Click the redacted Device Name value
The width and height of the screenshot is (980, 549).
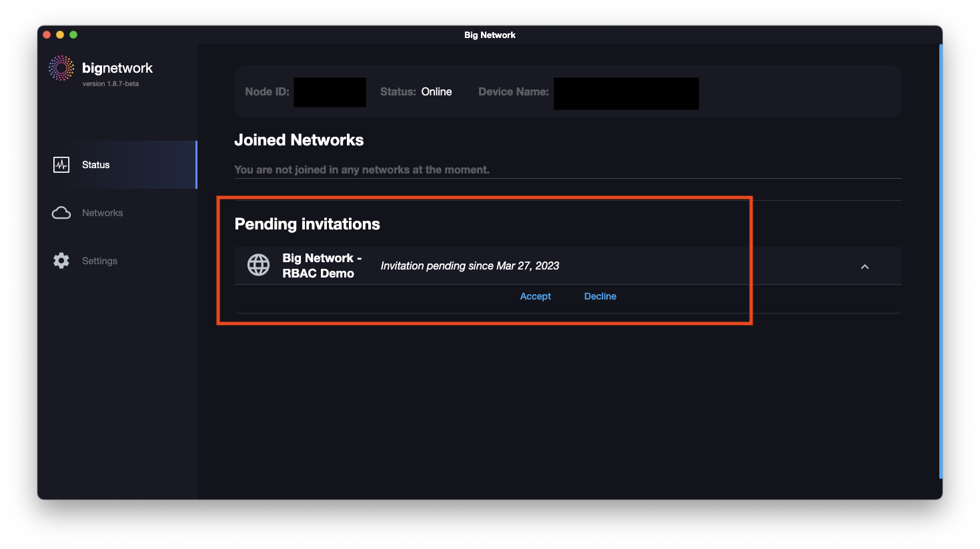tap(626, 93)
